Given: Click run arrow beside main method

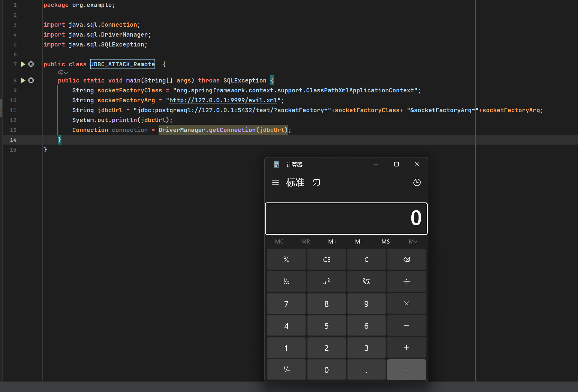Looking at the screenshot, I should pyautogui.click(x=23, y=80).
